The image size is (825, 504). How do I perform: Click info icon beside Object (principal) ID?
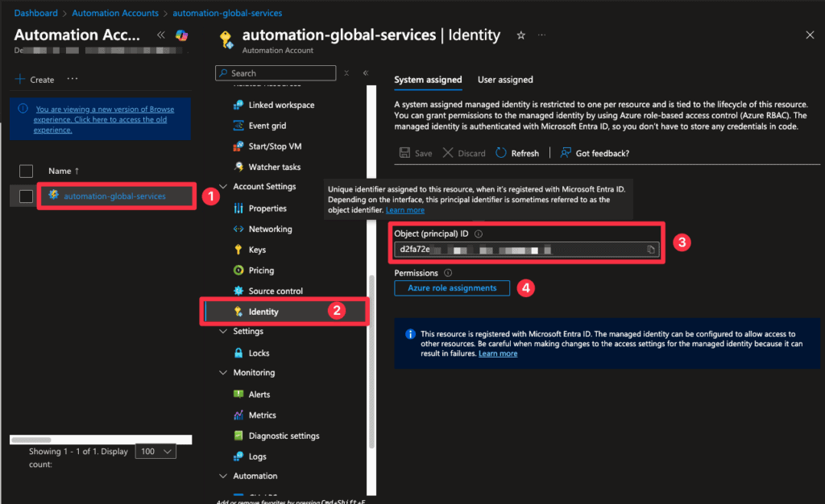coord(479,233)
